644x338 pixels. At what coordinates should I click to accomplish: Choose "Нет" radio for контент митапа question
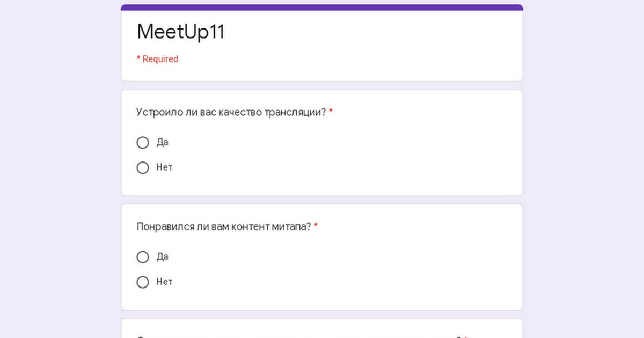[x=143, y=282]
